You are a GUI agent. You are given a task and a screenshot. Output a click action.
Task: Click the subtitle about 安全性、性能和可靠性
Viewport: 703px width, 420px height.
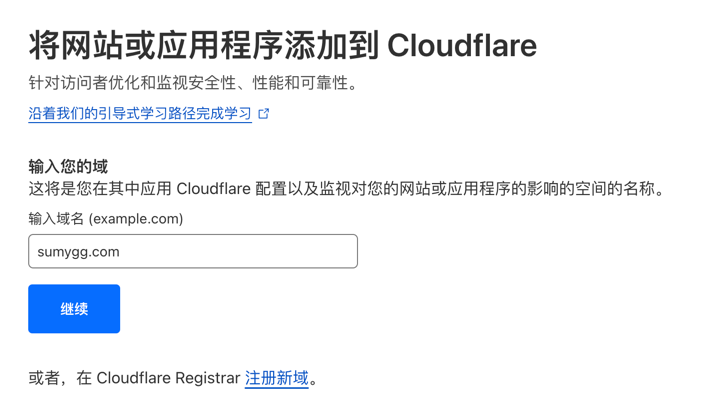193,83
